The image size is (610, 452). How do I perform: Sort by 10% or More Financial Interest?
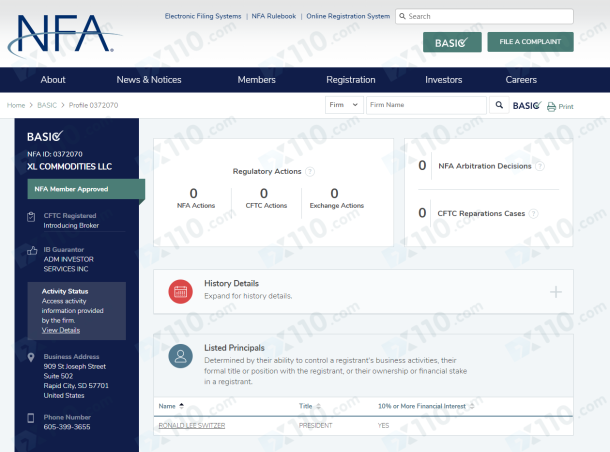click(472, 406)
